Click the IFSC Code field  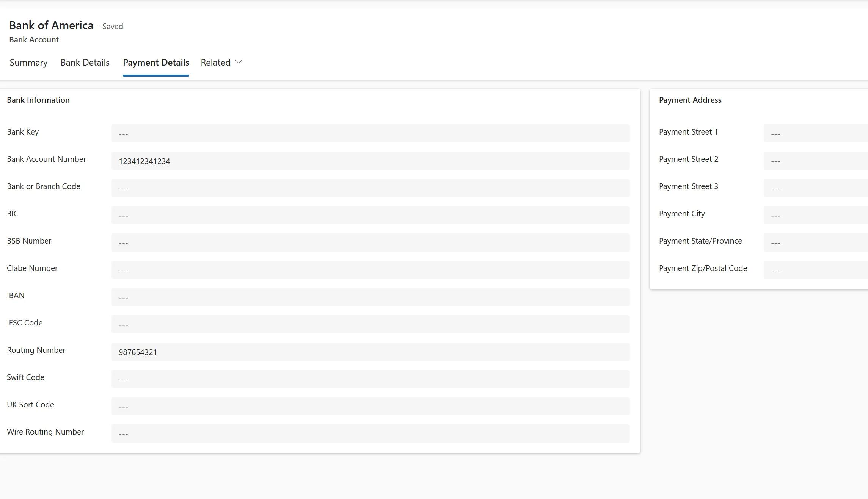[370, 324]
